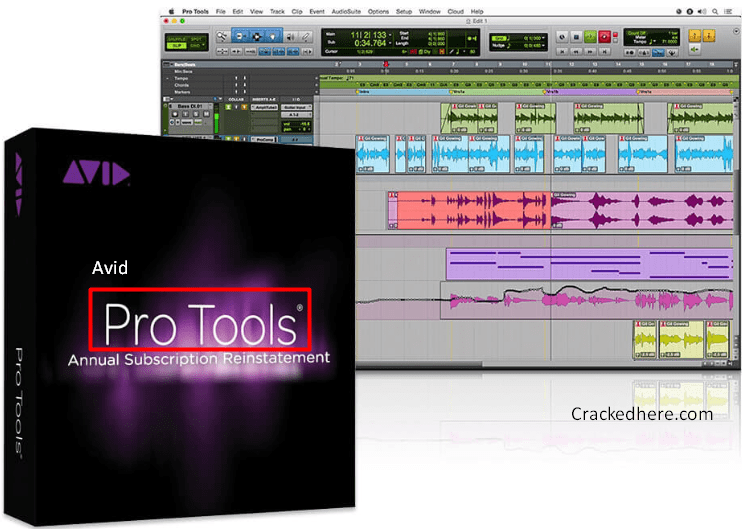Click the macOS volume speaker icon

pyautogui.click(x=703, y=11)
